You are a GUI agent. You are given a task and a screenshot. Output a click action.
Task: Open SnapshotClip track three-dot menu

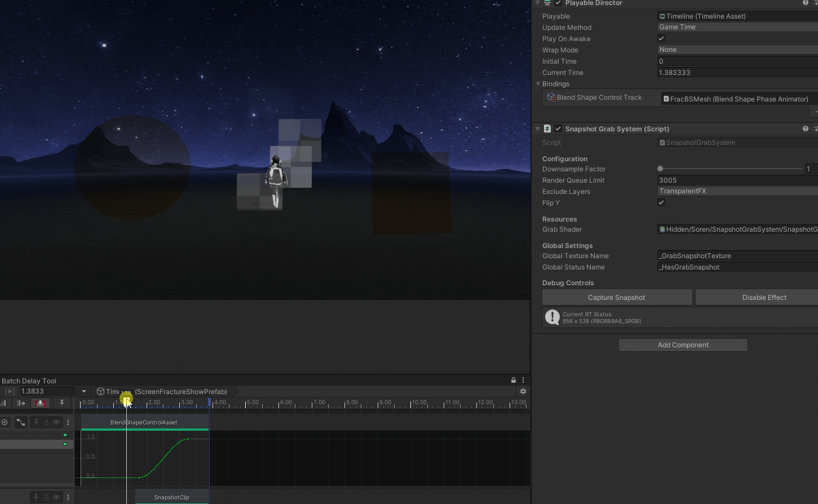click(x=68, y=497)
